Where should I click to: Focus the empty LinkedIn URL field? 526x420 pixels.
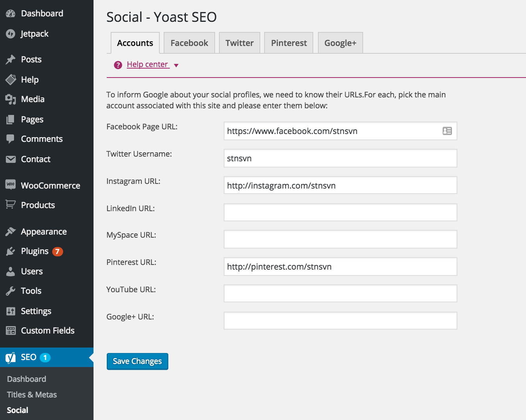pyautogui.click(x=341, y=212)
